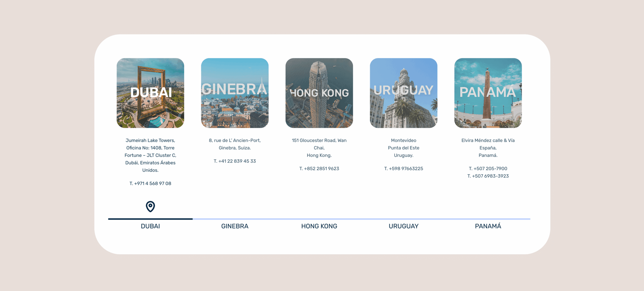
Task: Switch to the HONG KONG tab
Action: point(319,226)
